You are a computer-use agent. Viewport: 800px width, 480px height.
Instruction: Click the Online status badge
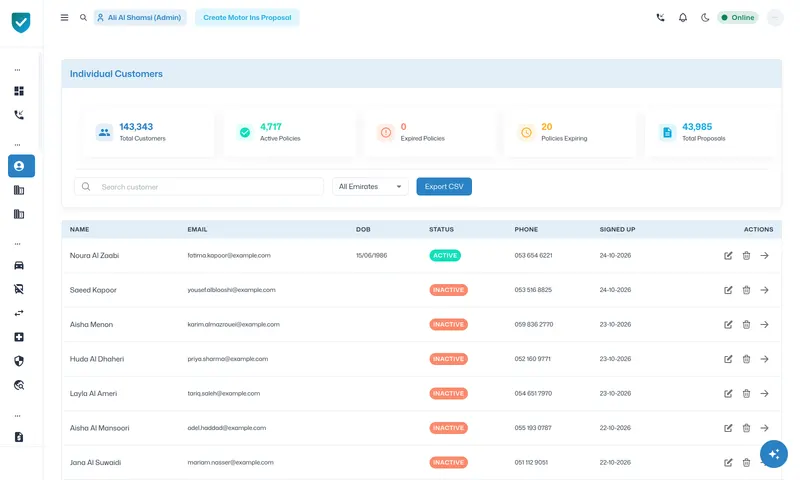coord(738,17)
